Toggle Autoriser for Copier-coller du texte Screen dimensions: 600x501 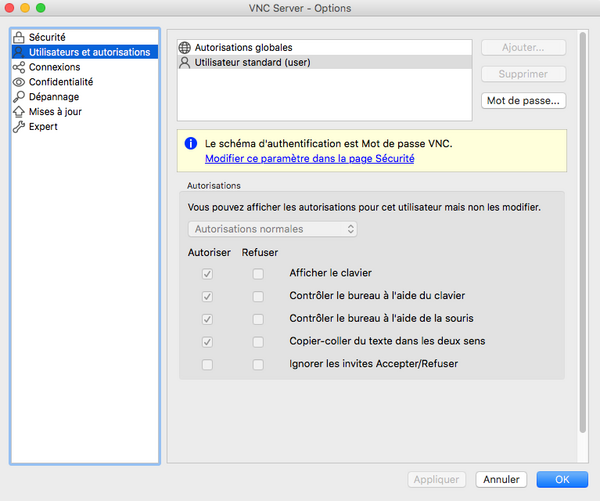[x=207, y=342]
